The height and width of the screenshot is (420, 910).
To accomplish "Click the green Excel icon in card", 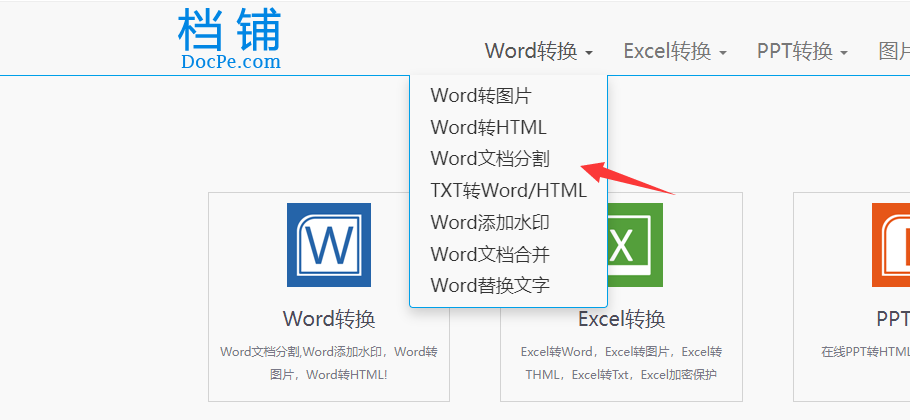I will 635,245.
